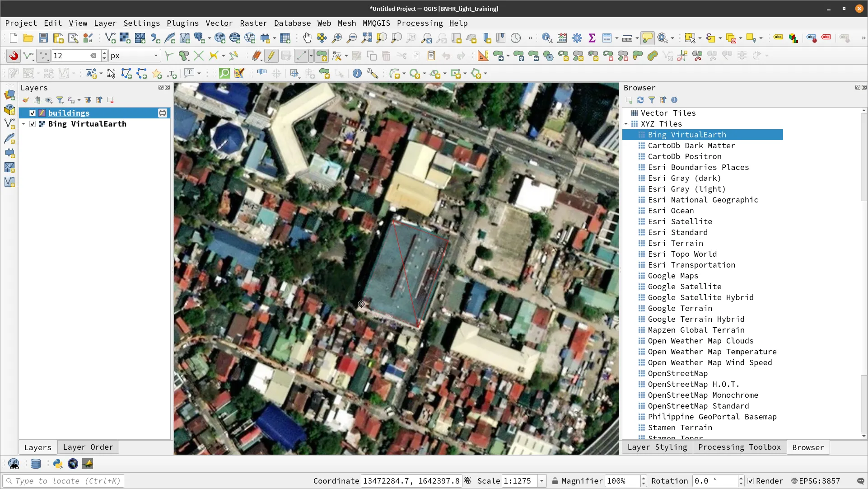Viewport: 868px width, 489px height.
Task: Click the Identify Features tool
Action: point(547,38)
